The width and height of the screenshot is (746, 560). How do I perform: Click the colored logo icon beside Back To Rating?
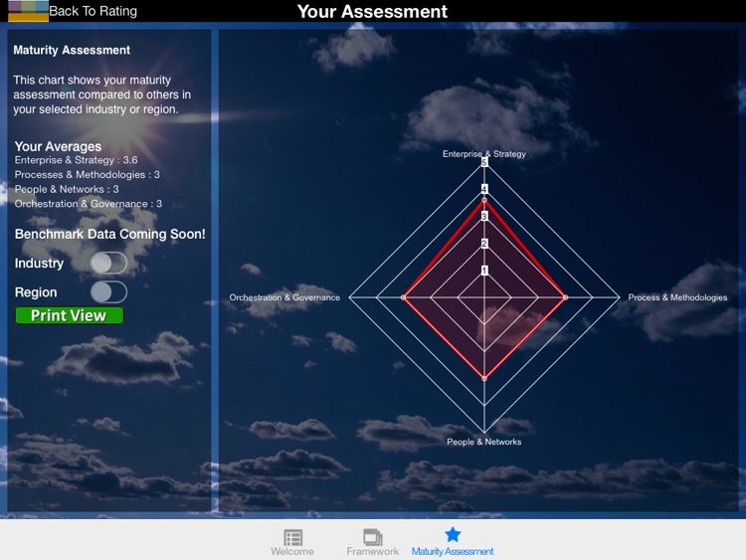pos(28,11)
